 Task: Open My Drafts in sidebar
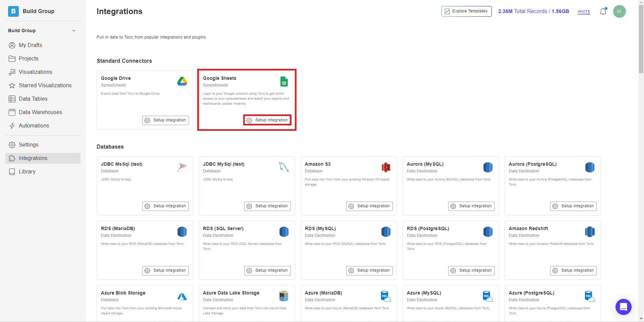[x=43, y=45]
